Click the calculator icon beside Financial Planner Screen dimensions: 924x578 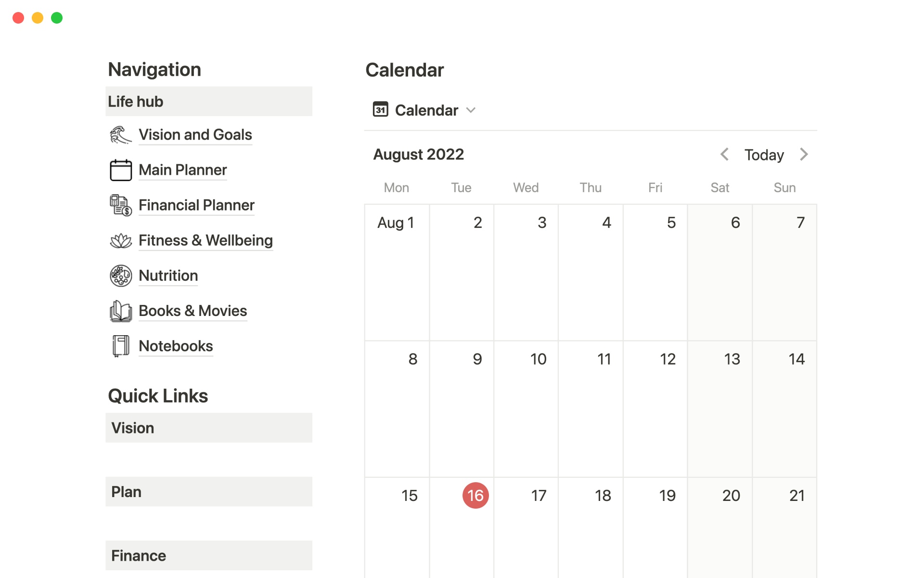[120, 205]
